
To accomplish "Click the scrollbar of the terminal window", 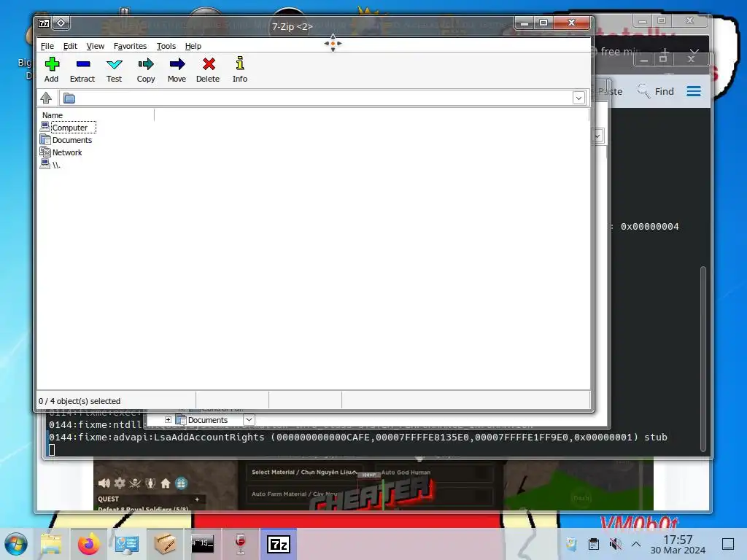I will coord(703,359).
